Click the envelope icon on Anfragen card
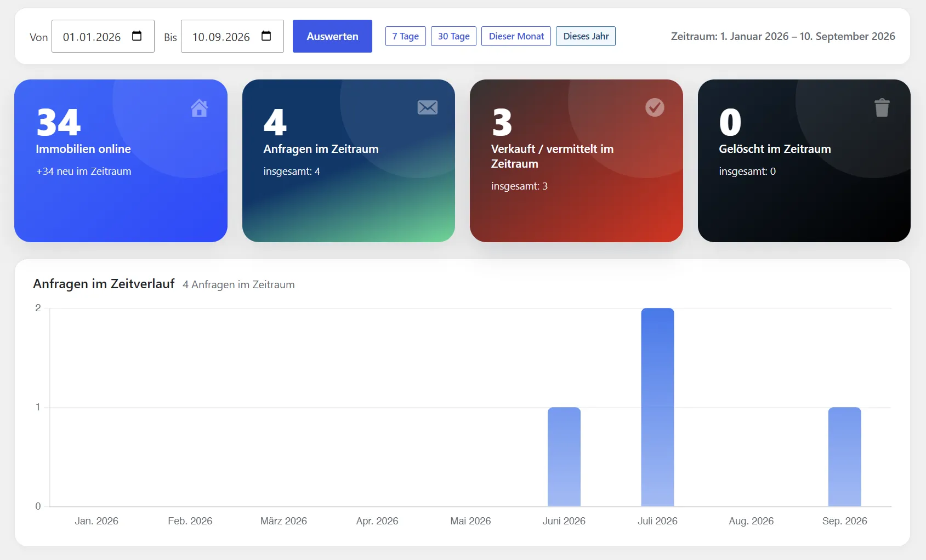The height and width of the screenshot is (560, 926). point(428,107)
